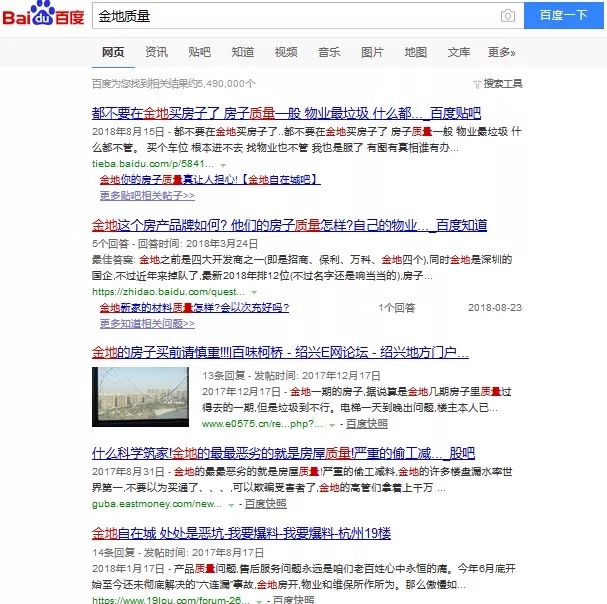Switch to the 贴吧 tab
Image resolution: width=607 pixels, height=604 pixels.
point(199,52)
